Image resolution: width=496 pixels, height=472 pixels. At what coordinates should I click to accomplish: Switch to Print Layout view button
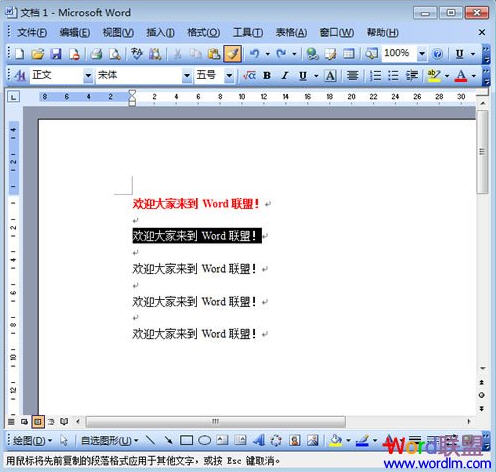tap(38, 422)
